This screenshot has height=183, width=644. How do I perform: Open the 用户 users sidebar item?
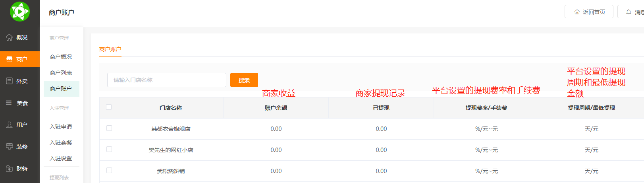20,125
